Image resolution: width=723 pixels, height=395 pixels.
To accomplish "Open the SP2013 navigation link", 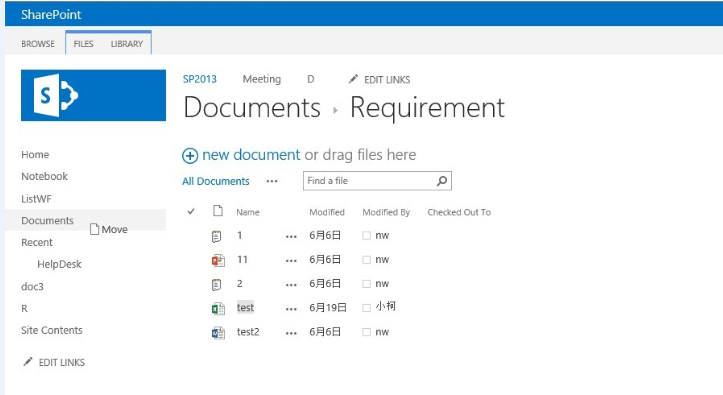I will [x=200, y=79].
